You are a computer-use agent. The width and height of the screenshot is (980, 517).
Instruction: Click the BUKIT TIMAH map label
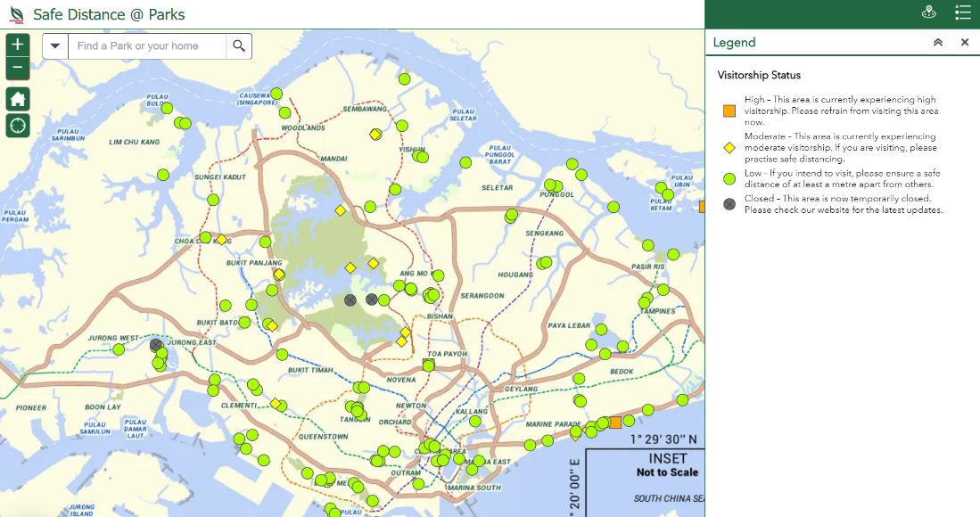(310, 370)
